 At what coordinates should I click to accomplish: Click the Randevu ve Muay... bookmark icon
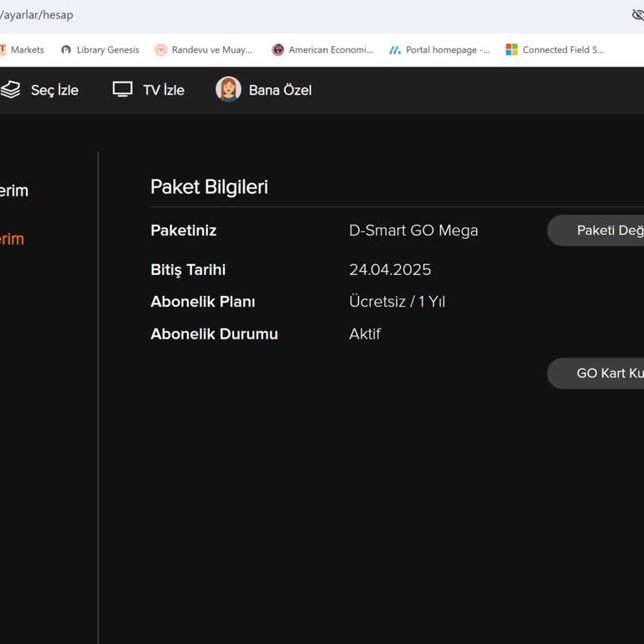pyautogui.click(x=161, y=49)
